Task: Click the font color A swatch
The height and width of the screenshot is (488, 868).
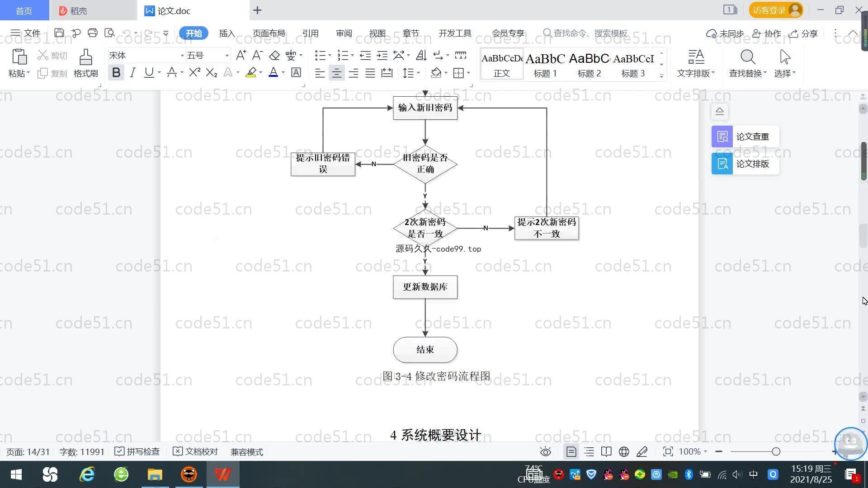Action: point(273,72)
